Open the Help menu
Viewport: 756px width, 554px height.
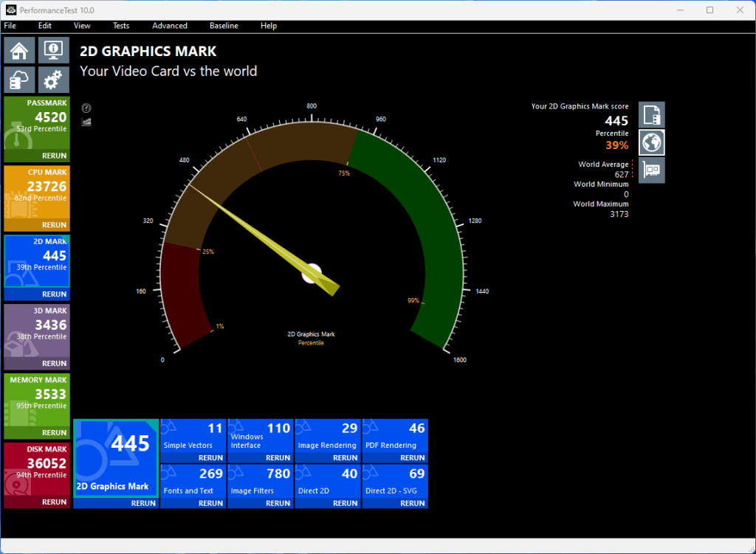point(269,26)
